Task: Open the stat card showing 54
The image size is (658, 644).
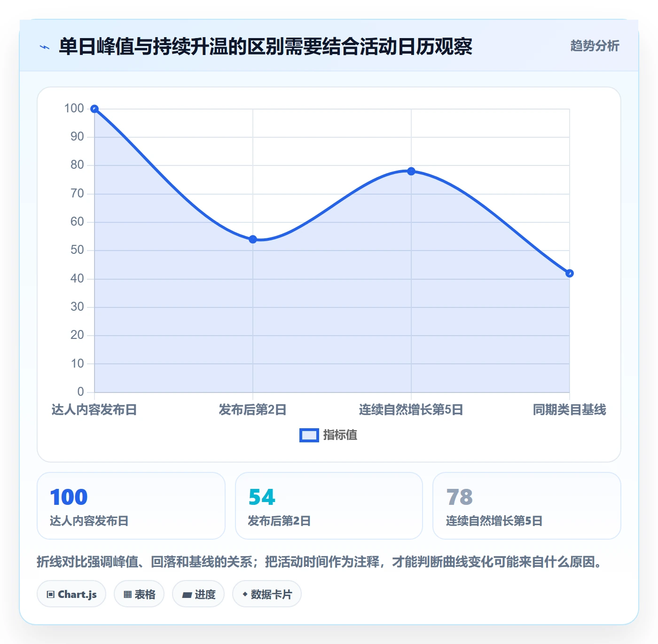Action: (329, 506)
